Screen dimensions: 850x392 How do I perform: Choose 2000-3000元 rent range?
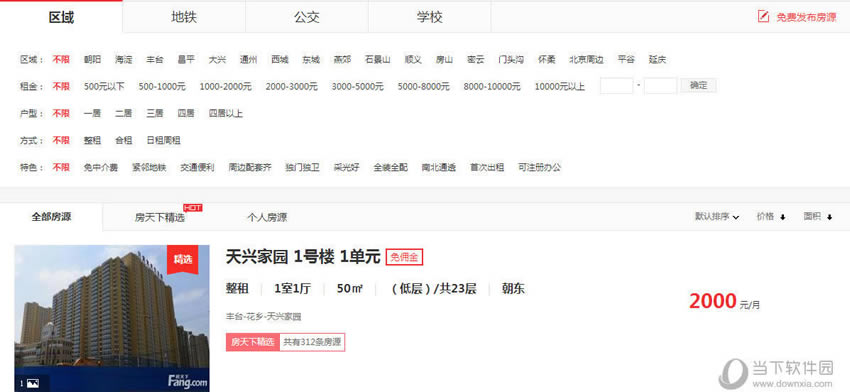pos(292,86)
